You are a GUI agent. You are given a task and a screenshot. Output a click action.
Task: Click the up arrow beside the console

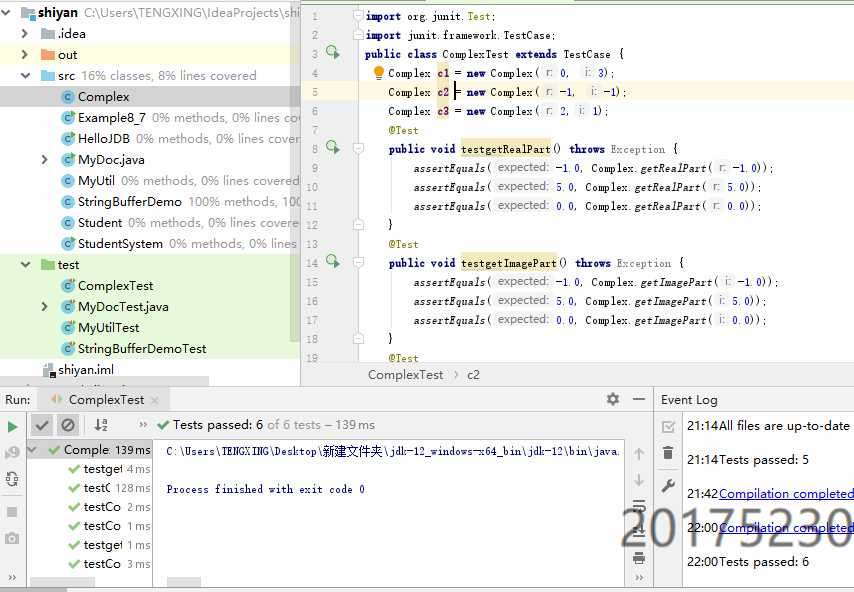click(x=639, y=453)
